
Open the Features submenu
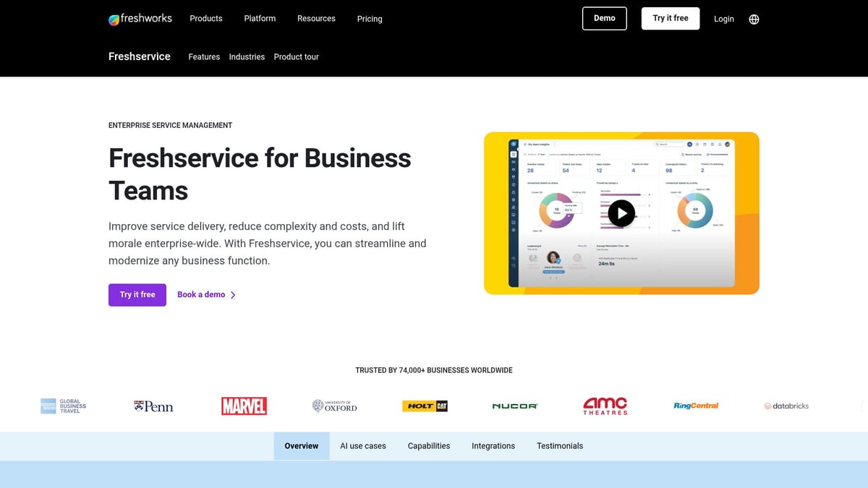pos(204,57)
